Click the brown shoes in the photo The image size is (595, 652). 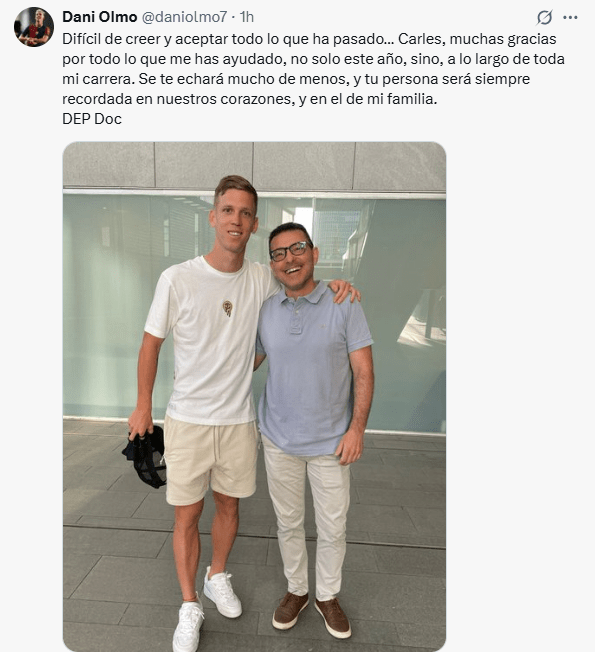click(x=311, y=616)
